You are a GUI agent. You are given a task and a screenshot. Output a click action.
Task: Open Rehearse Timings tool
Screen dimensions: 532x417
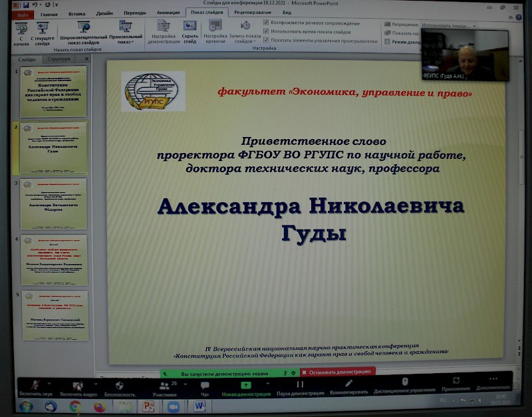215,29
